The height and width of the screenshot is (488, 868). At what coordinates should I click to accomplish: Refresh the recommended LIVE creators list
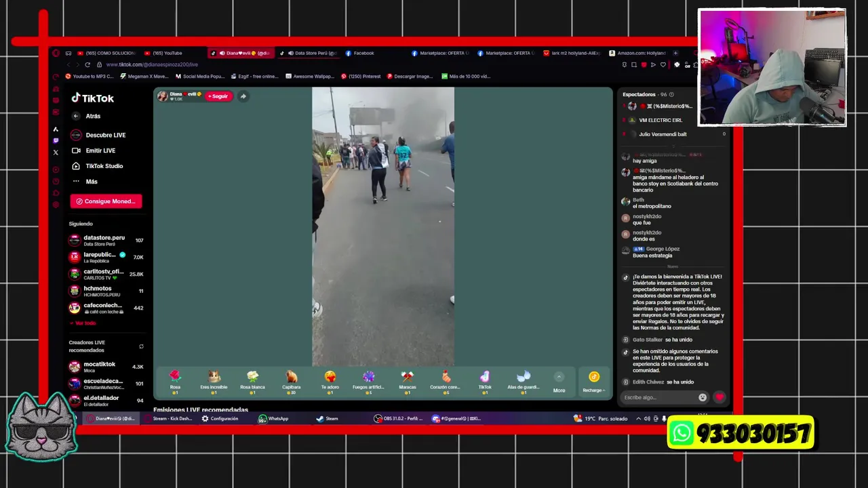[x=141, y=346]
